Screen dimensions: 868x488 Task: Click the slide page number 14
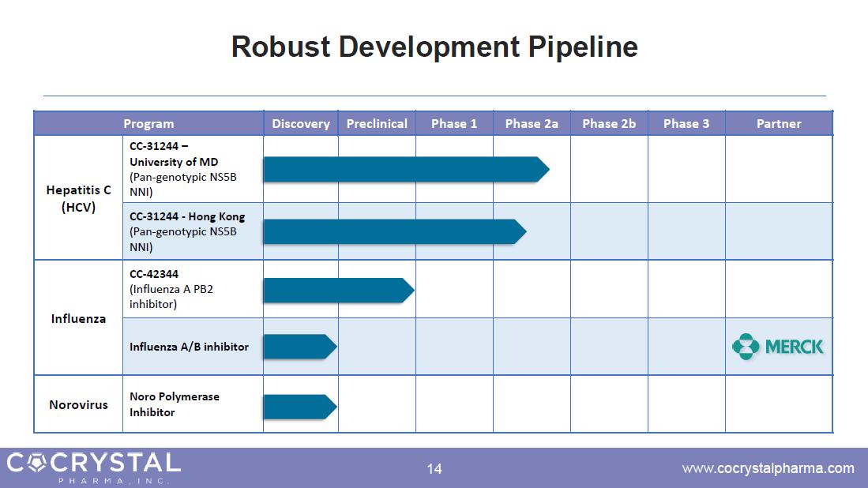point(434,468)
